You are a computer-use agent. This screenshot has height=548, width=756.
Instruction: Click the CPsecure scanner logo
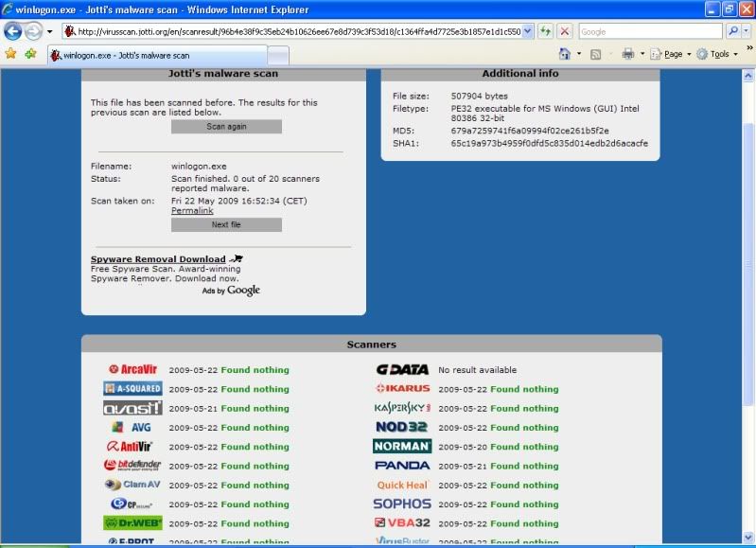point(132,504)
